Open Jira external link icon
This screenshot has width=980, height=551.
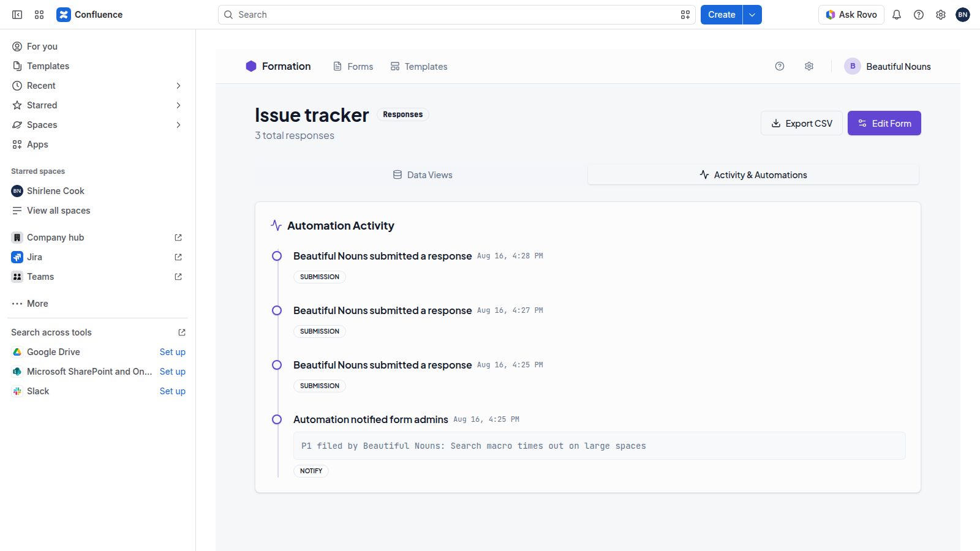coord(178,257)
